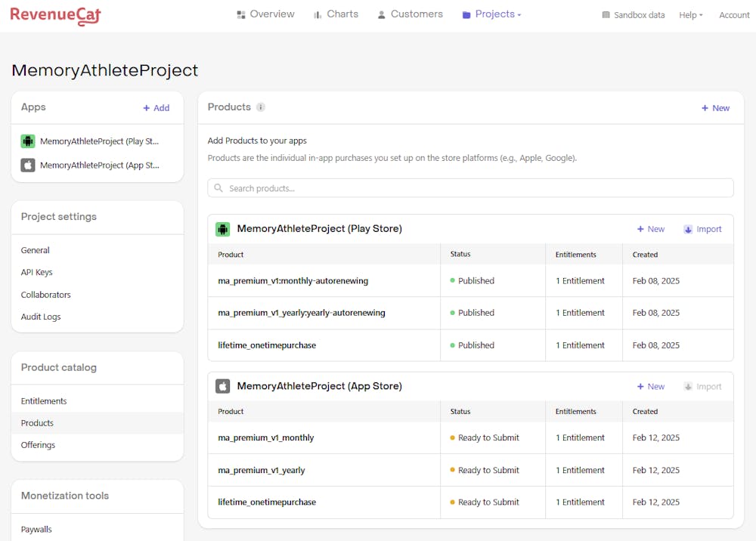
Task: Open the Account menu
Action: (733, 15)
